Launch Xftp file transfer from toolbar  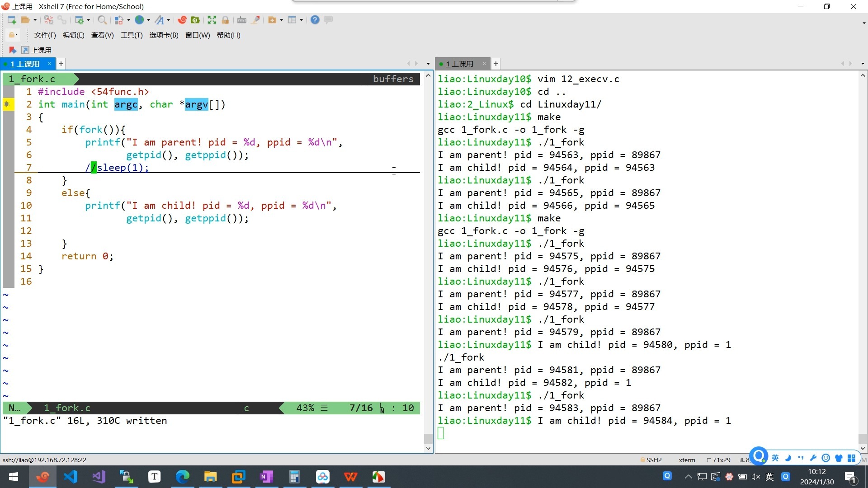tap(195, 20)
